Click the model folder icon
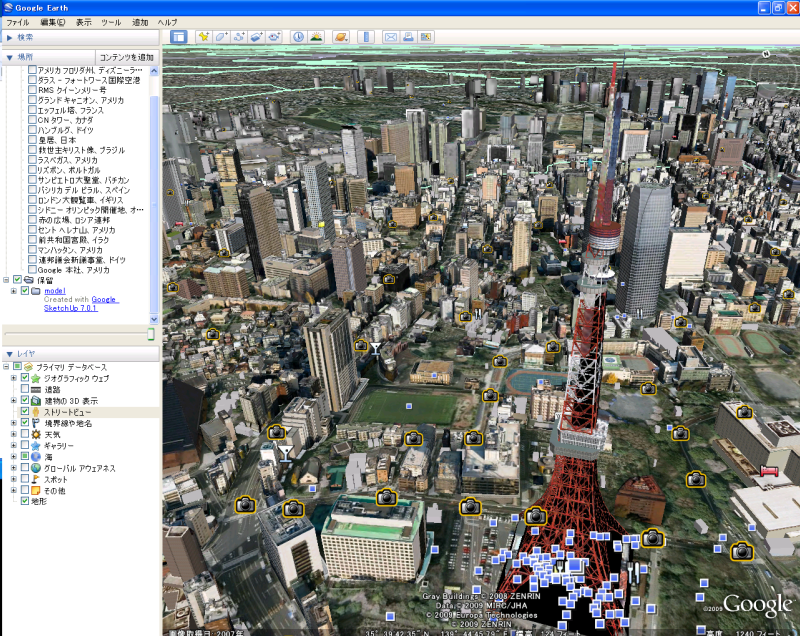 [x=36, y=291]
